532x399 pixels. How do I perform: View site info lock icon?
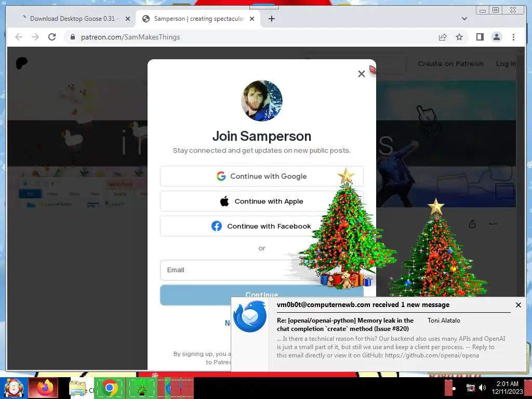(x=72, y=37)
